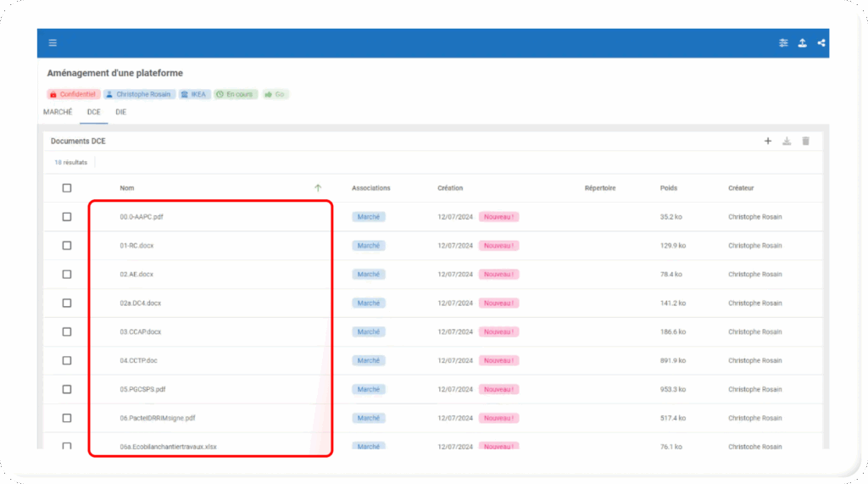
Task: Check the 05.PGCSPS.pdf row checkbox
Action: [x=67, y=390]
